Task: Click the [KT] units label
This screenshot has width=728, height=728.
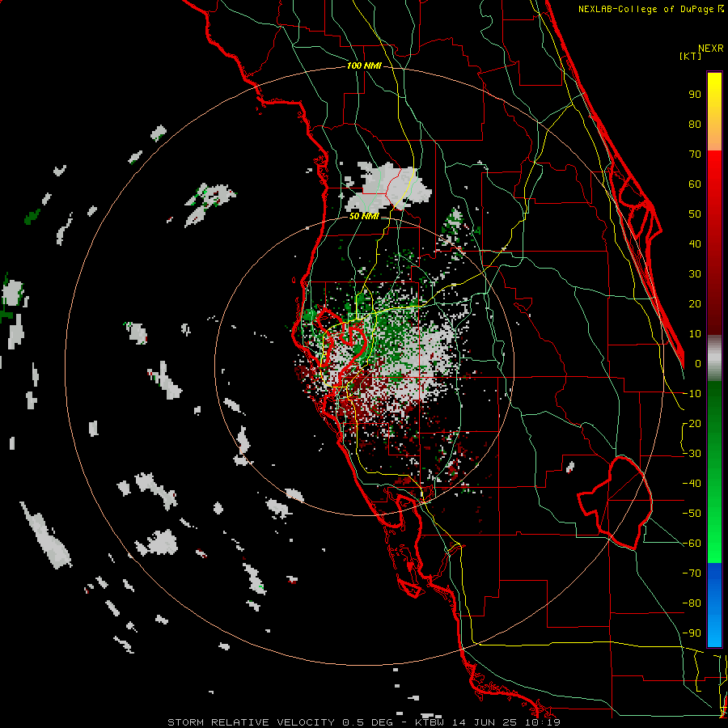Action: [x=691, y=56]
